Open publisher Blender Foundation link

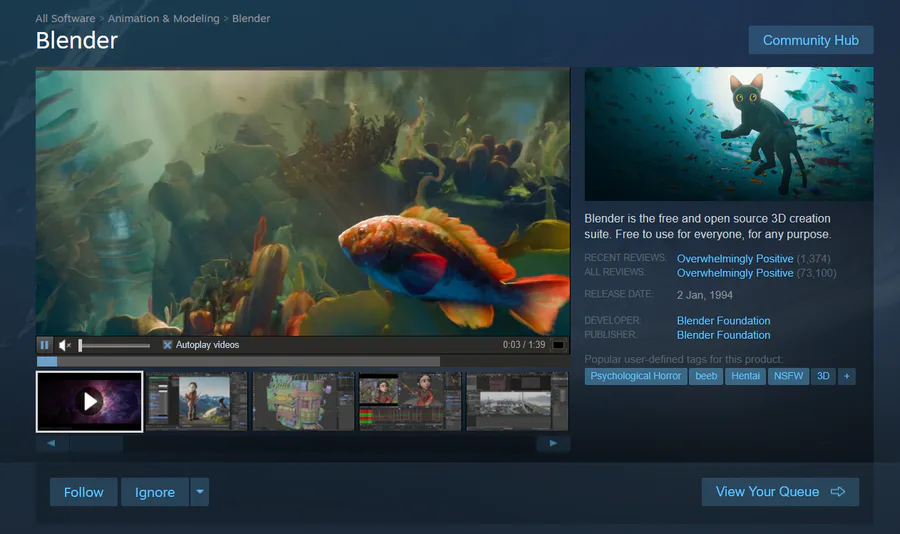coord(723,335)
